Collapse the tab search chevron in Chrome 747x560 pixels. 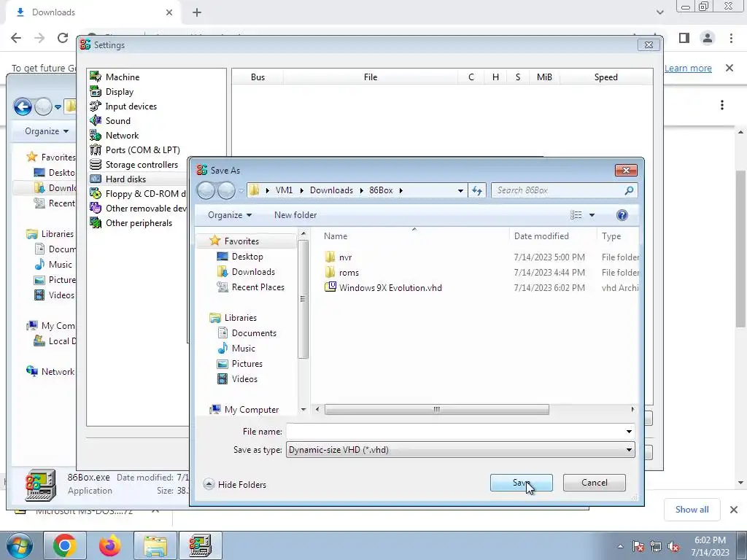click(659, 12)
